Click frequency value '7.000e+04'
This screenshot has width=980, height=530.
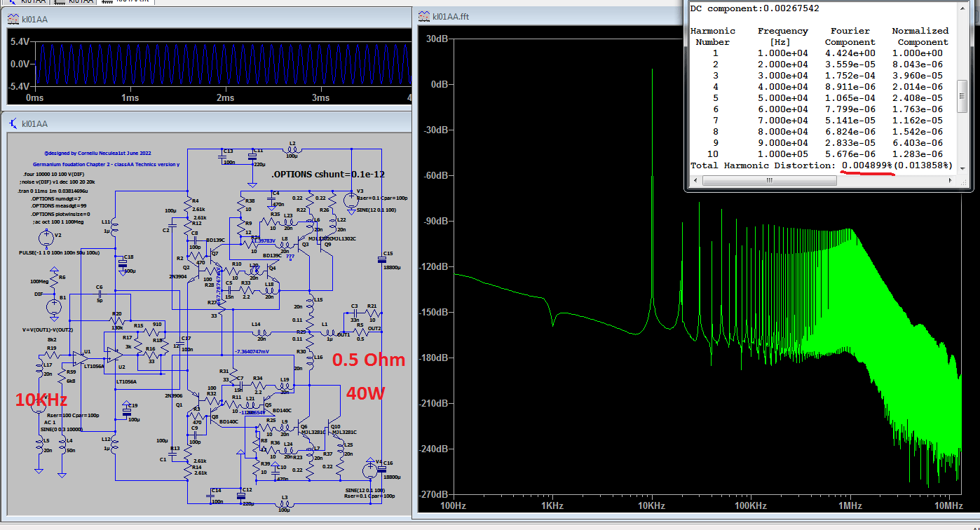pyautogui.click(x=782, y=121)
